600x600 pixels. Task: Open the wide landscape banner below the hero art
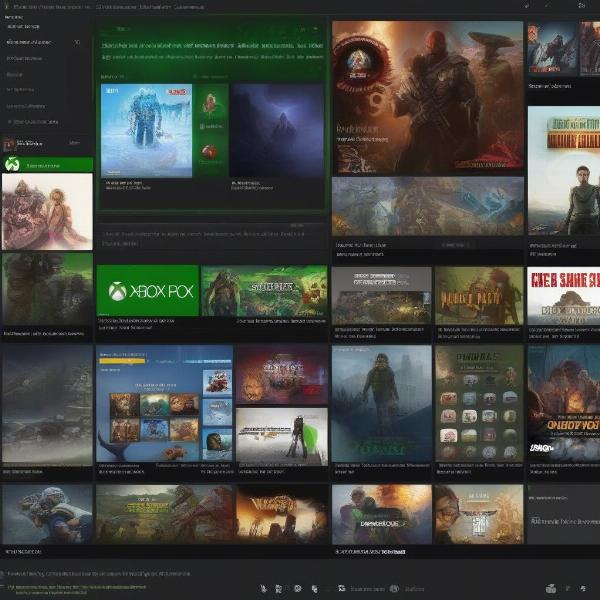(428, 206)
